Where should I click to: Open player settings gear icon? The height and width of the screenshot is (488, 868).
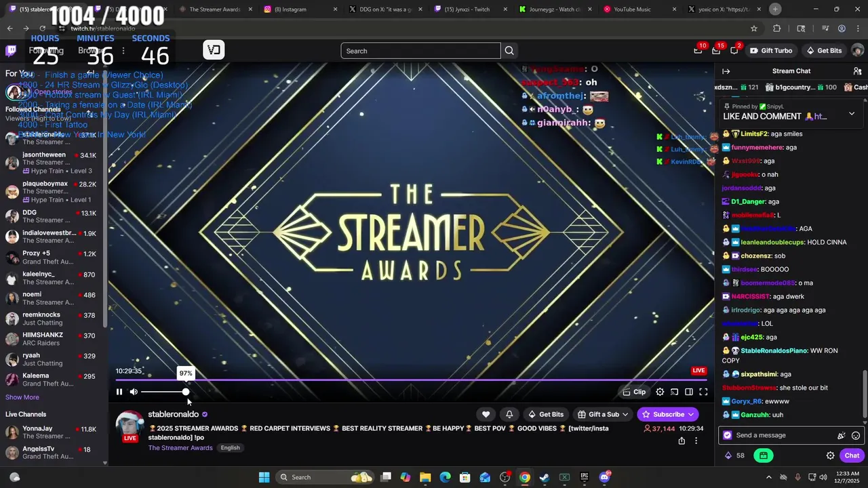point(660,392)
